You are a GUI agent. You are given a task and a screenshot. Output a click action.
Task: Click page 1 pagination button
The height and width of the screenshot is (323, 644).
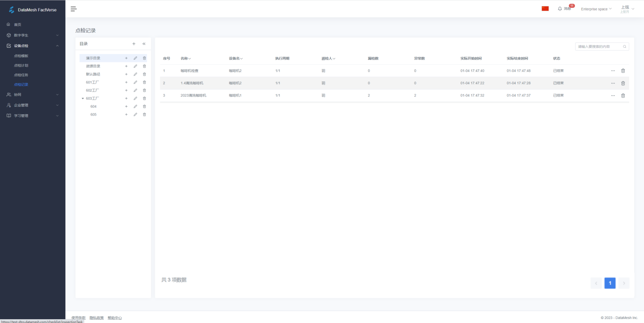pyautogui.click(x=609, y=283)
